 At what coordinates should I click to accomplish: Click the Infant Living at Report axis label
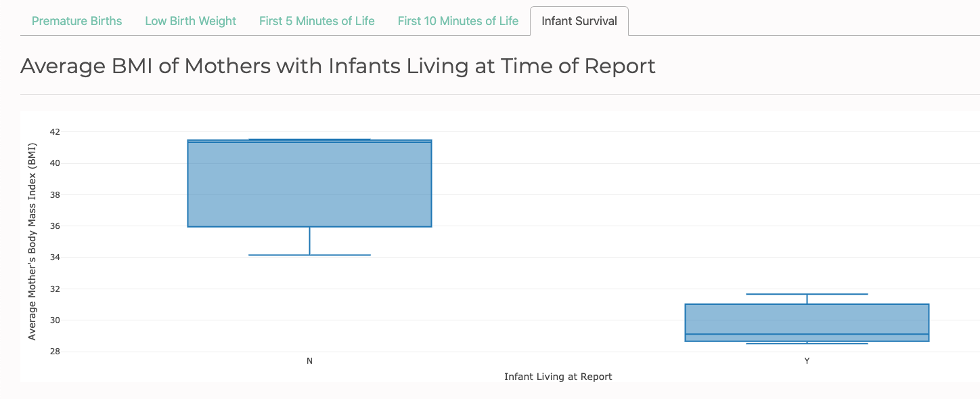tap(558, 377)
